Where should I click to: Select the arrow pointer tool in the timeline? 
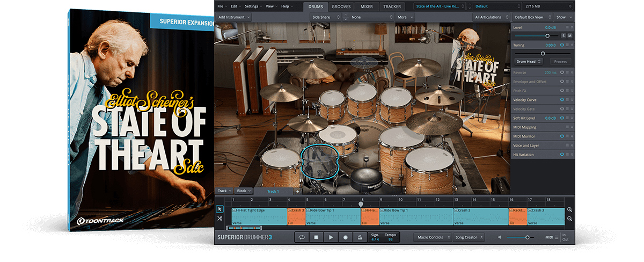click(x=219, y=209)
